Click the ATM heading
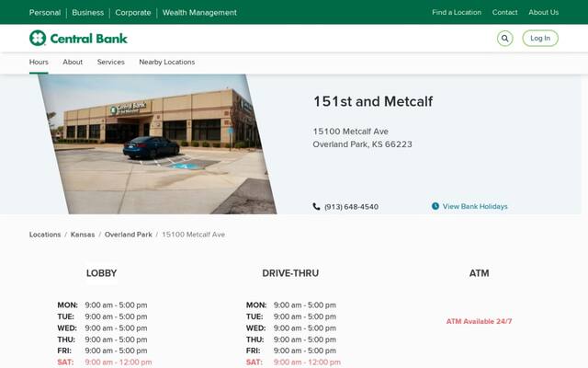Screen dimensions: 588x368 click(x=479, y=273)
